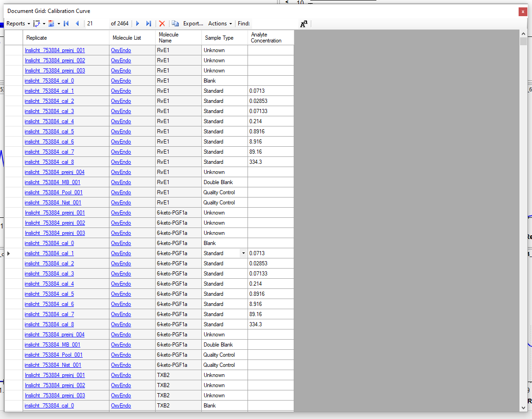
Task: Click the scroll down arrow of grid
Action: pyautogui.click(x=523, y=407)
